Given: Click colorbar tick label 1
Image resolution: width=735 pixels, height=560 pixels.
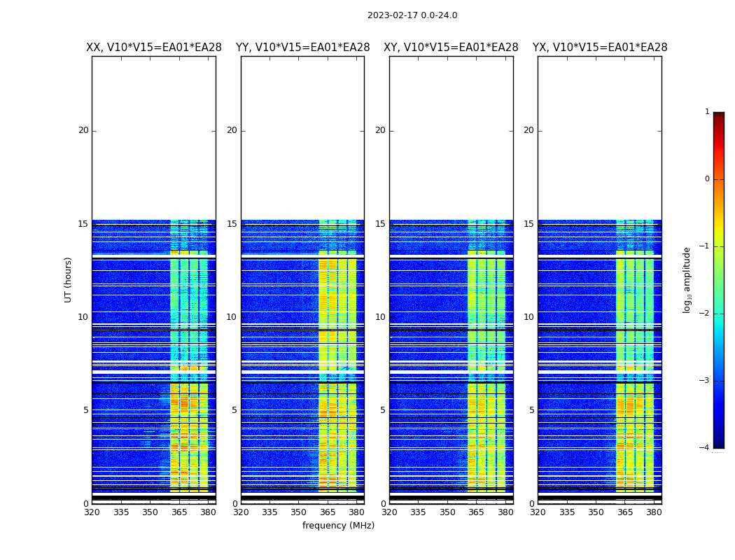Looking at the screenshot, I should (x=706, y=112).
